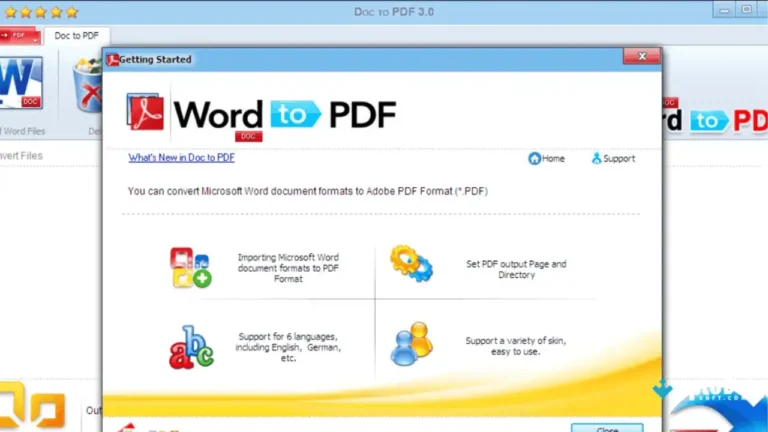Viewport: 768px width, 432px height.
Task: Click the Adobe PDF logo icon in dialog
Action: click(x=145, y=112)
